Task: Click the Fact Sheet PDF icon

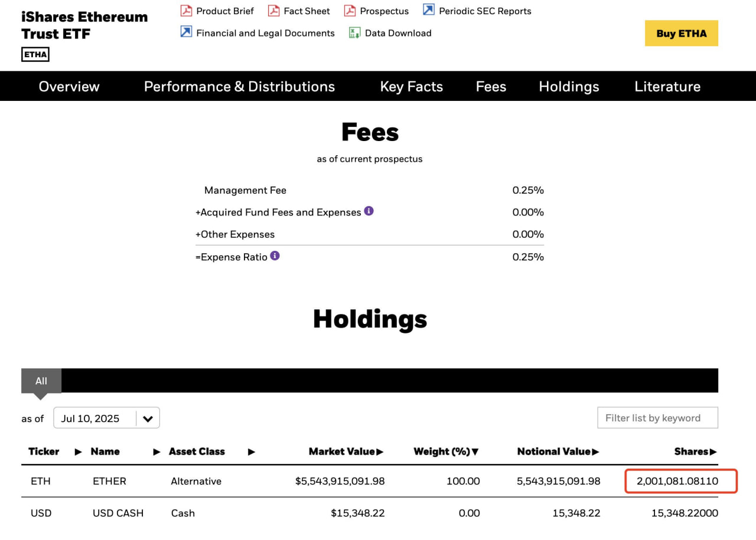Action: pos(273,11)
